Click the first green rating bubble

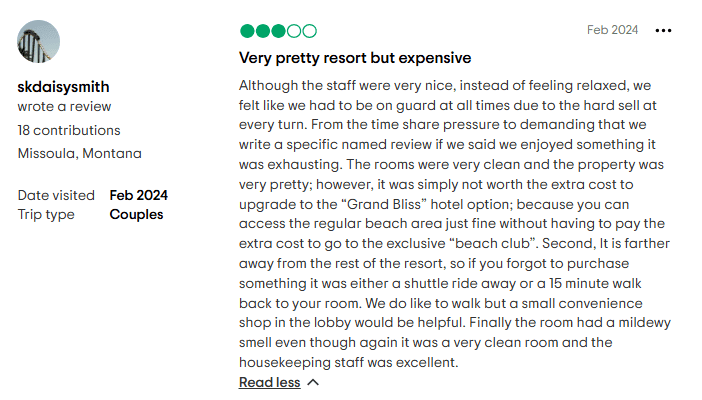(247, 31)
